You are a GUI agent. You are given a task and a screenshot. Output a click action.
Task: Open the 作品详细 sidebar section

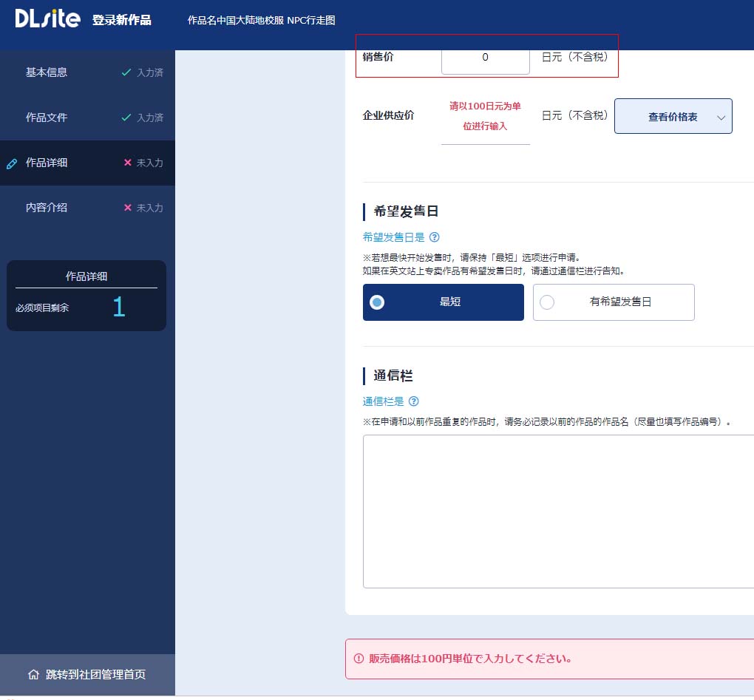coord(87,163)
